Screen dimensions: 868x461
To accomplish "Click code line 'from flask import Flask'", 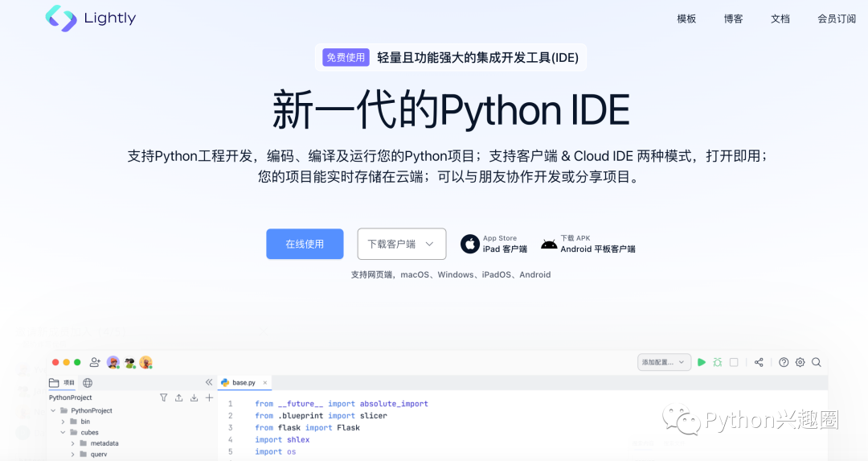I will (307, 428).
